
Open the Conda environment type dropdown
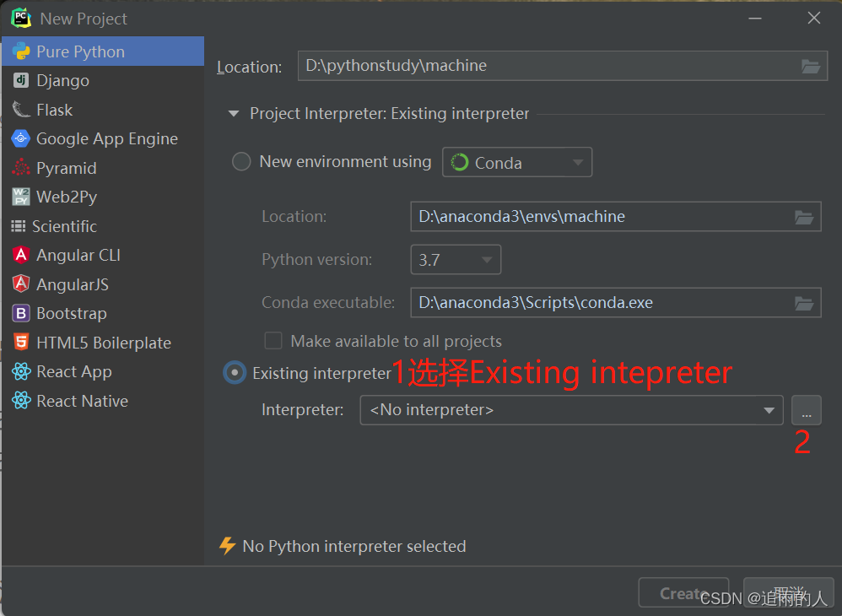click(x=517, y=162)
